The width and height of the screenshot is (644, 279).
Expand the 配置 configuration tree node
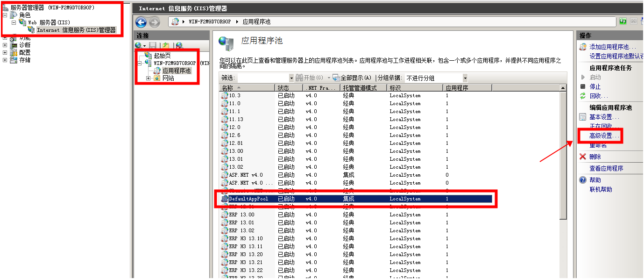click(5, 52)
